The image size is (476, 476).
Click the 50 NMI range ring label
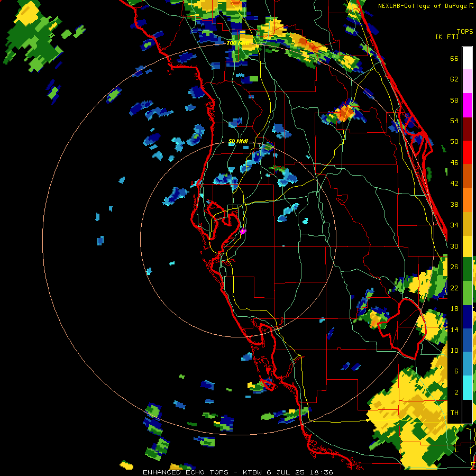pos(238,141)
